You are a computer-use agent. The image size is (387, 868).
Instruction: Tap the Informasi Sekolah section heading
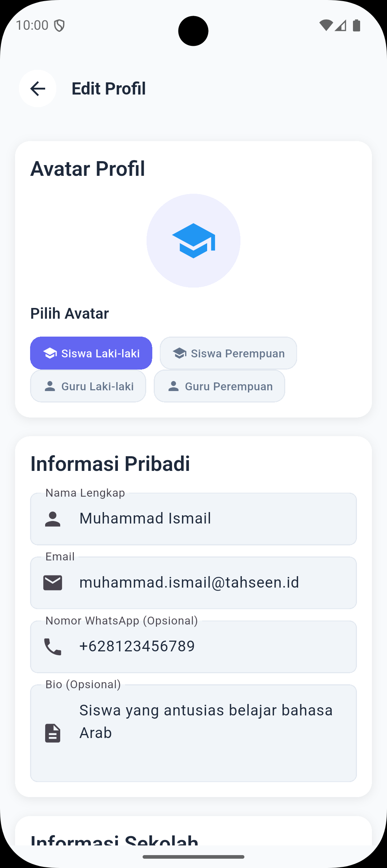115,840
